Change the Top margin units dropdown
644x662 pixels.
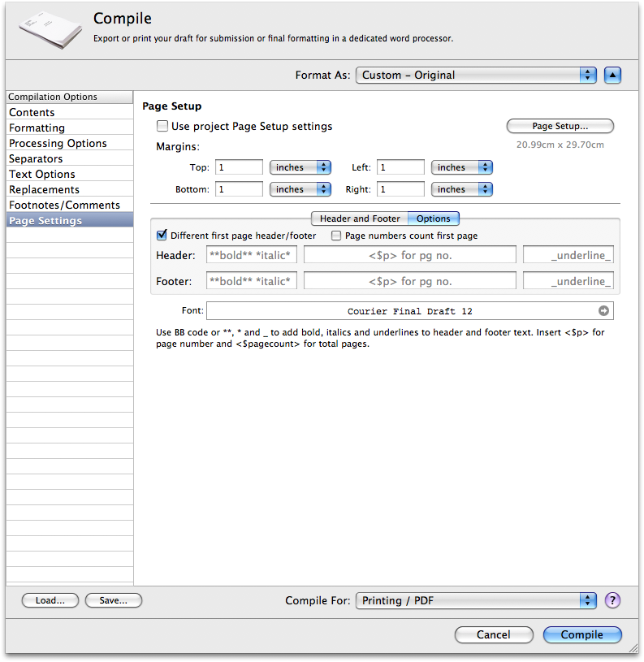click(300, 167)
